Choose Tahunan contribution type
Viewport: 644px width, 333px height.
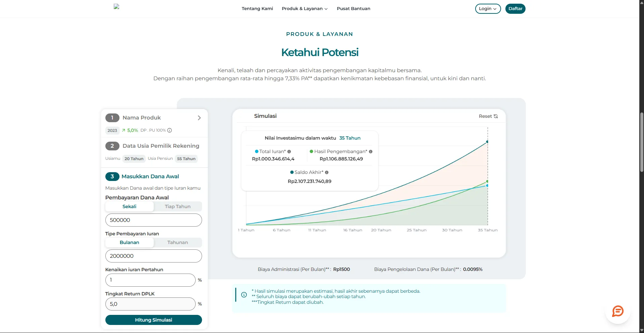[178, 242]
